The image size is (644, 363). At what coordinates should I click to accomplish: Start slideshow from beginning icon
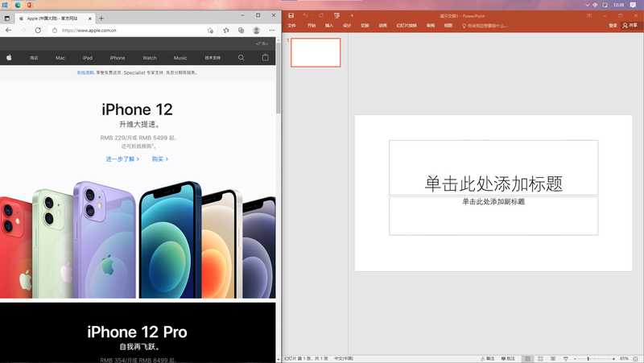click(x=336, y=15)
